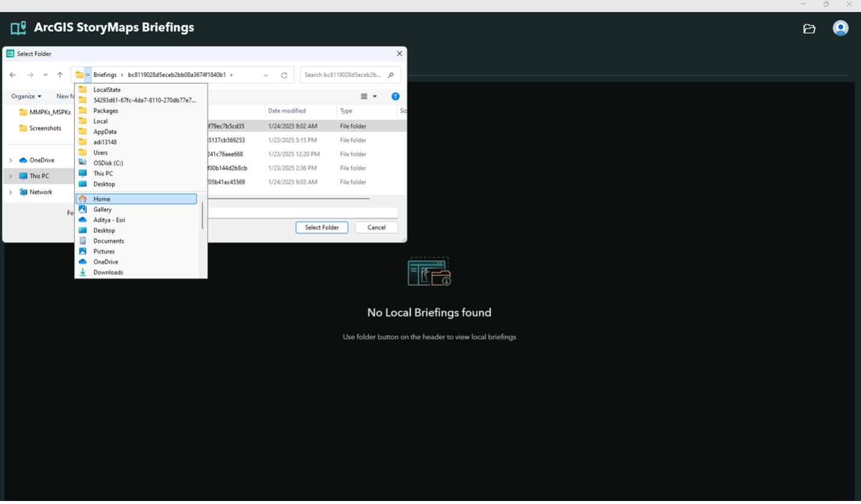861x504 pixels.
Task: Confirm with the Select Folder button
Action: [322, 228]
